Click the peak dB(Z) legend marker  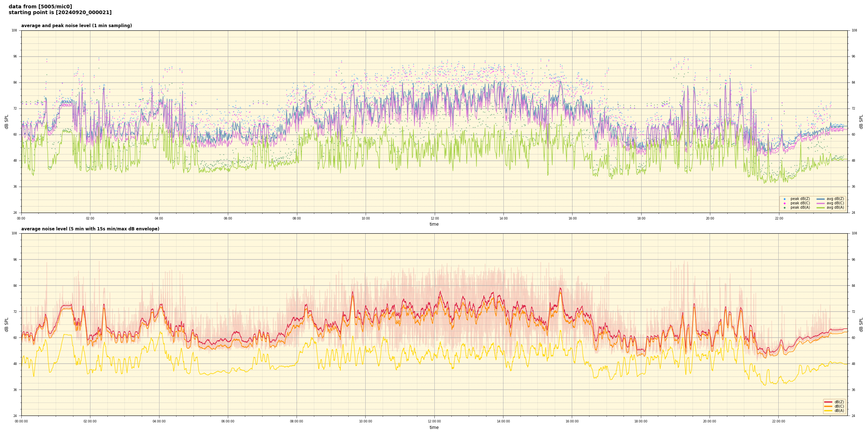784,199
